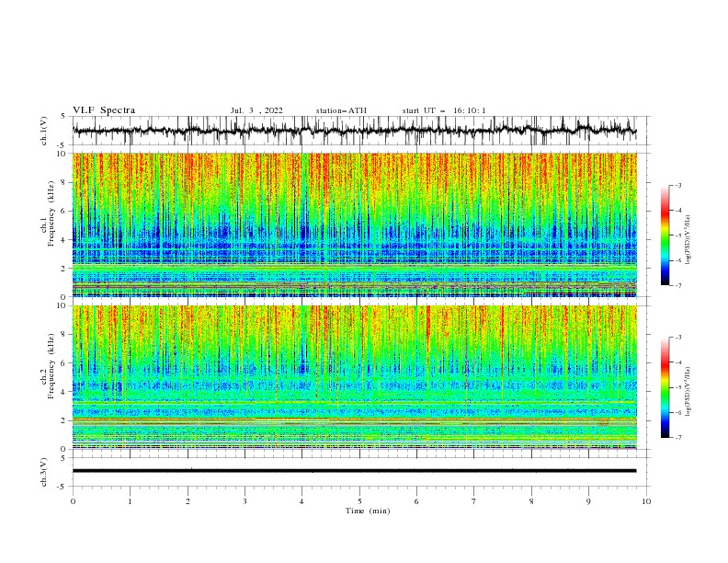Click the time-axis tick label "1"

click(x=130, y=501)
